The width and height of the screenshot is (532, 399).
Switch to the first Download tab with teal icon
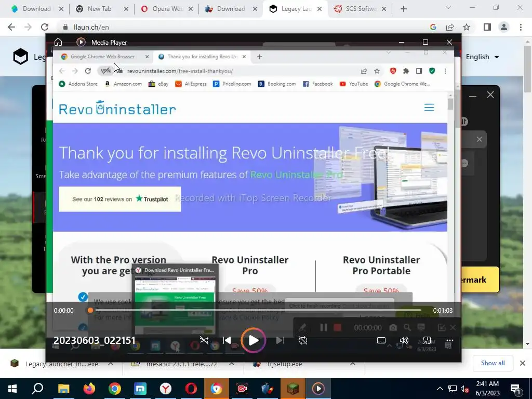[37, 9]
